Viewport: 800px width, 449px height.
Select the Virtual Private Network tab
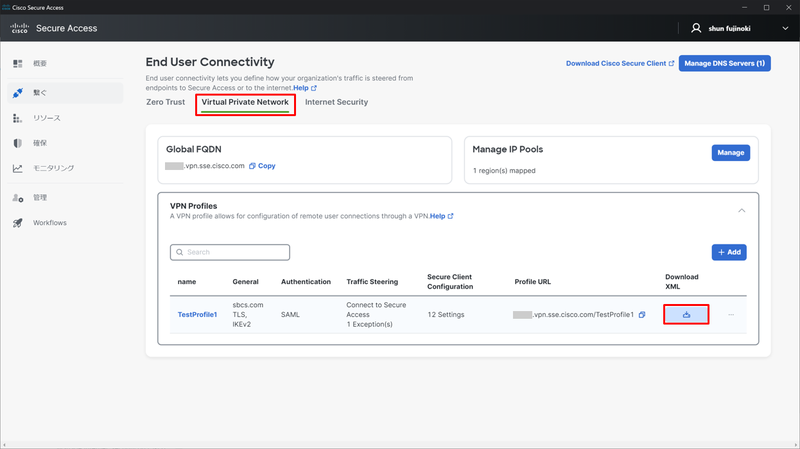tap(245, 102)
